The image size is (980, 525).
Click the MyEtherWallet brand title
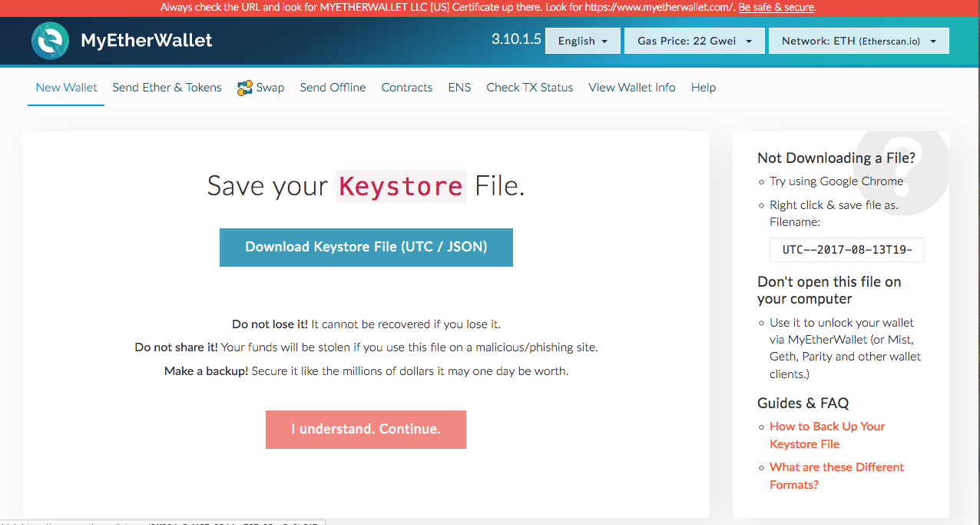[147, 41]
